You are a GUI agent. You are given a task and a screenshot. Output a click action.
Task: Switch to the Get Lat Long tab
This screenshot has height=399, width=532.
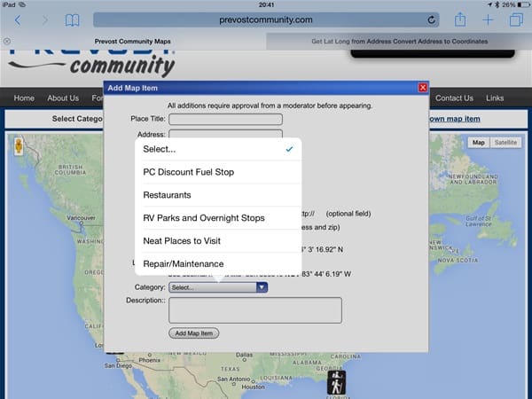click(x=399, y=42)
